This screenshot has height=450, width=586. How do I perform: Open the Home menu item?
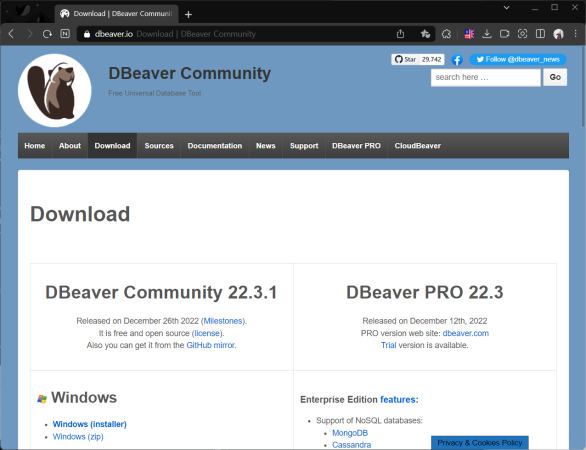(35, 146)
